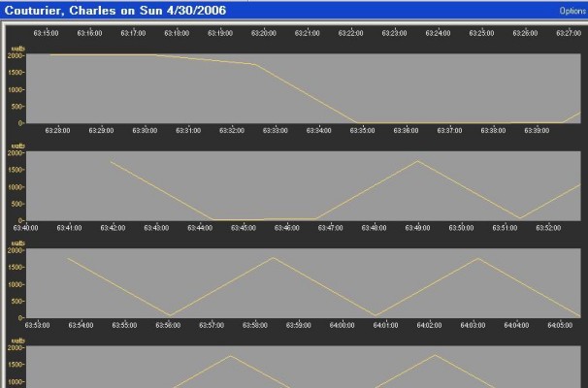Click the 64:05:00 time label
This screenshot has height=388, width=588.
[x=560, y=325]
